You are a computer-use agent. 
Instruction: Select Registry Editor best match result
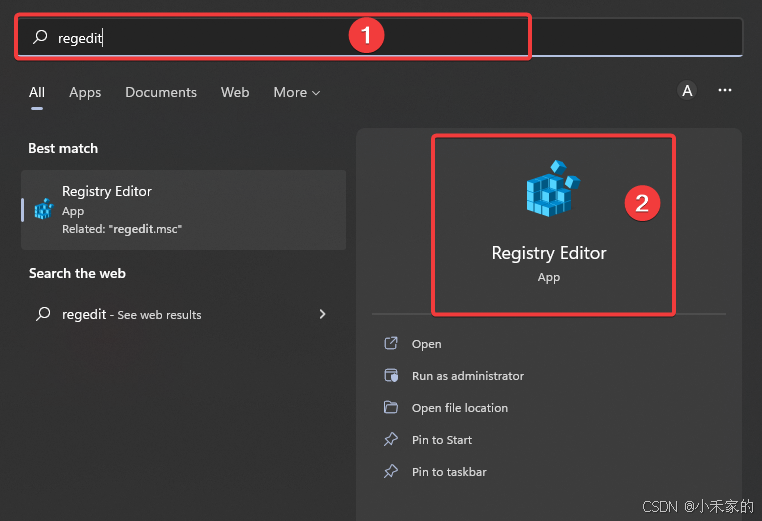pyautogui.click(x=184, y=210)
